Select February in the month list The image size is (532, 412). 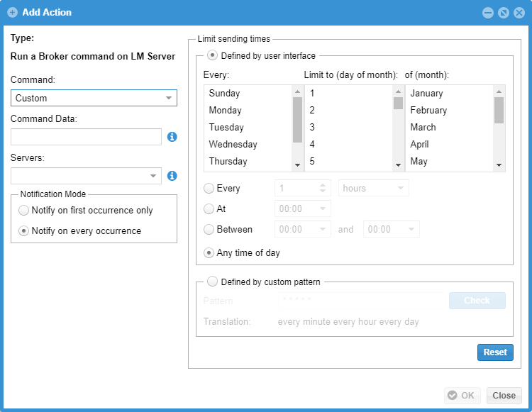coord(428,111)
